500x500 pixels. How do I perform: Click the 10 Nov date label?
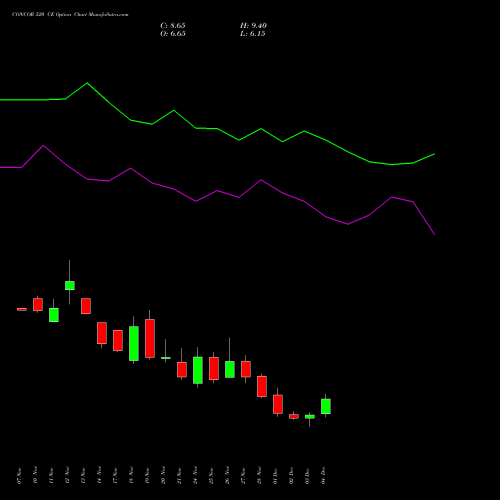point(35,475)
